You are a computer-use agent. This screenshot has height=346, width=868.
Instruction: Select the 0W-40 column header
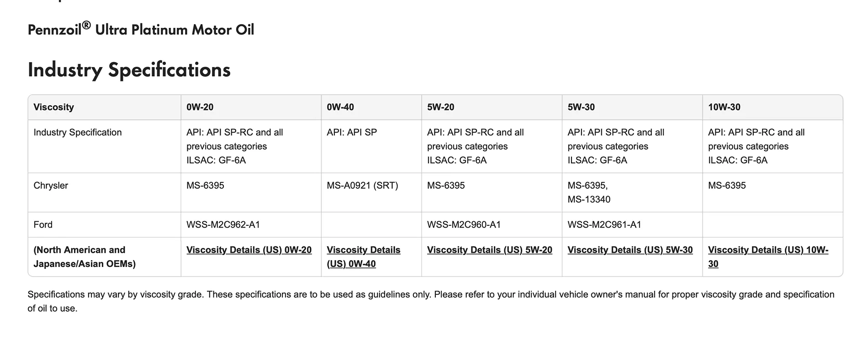(371, 107)
